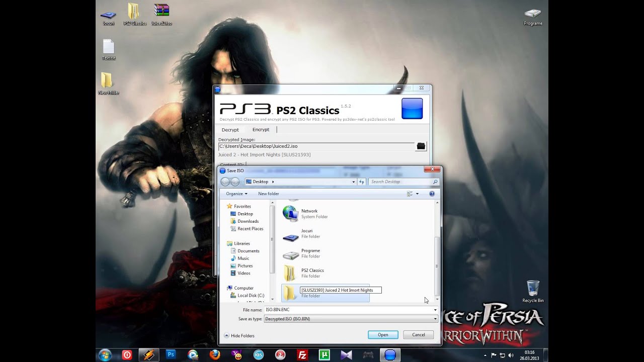Open the Programe drive icon on desktop
644x362 pixels.
click(x=533, y=16)
